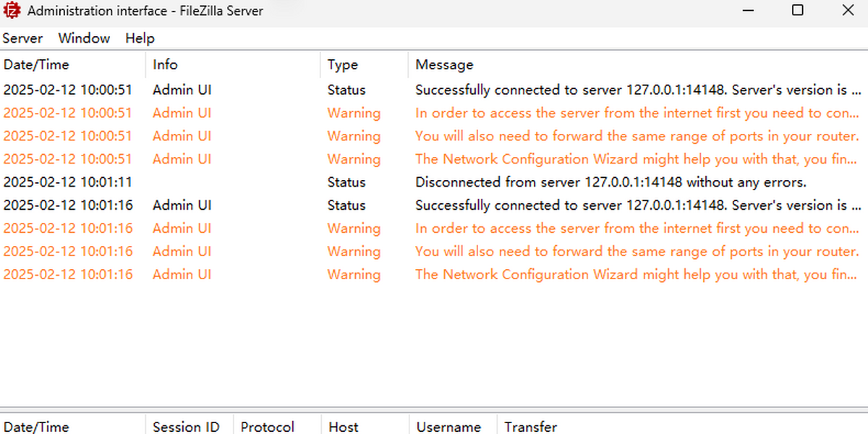This screenshot has width=868, height=434.
Task: Click the Session ID column header
Action: tap(186, 427)
